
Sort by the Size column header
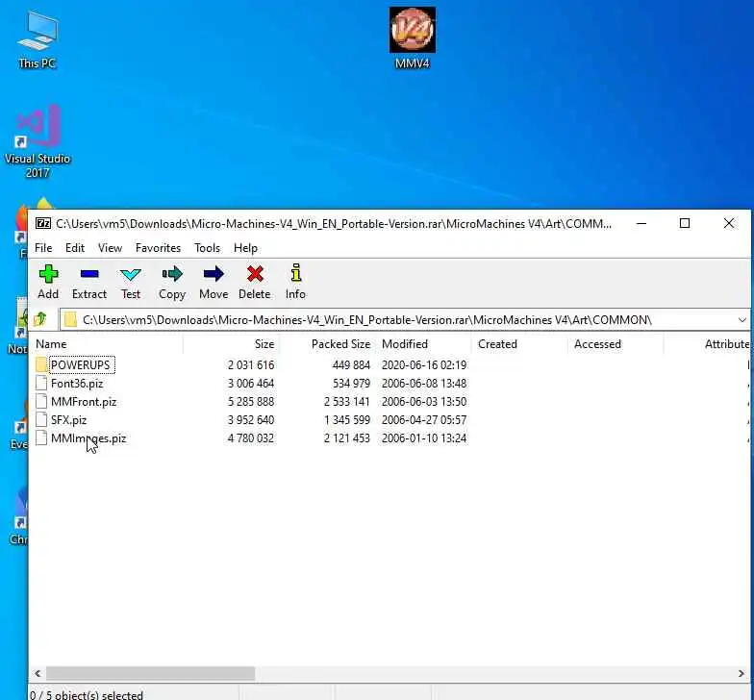231,344
